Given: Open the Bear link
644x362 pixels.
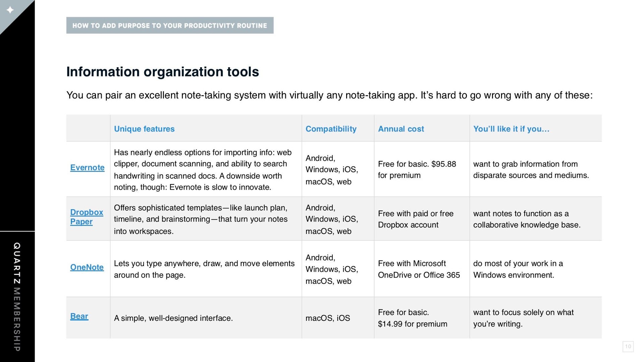Looking at the screenshot, I should pyautogui.click(x=79, y=316).
